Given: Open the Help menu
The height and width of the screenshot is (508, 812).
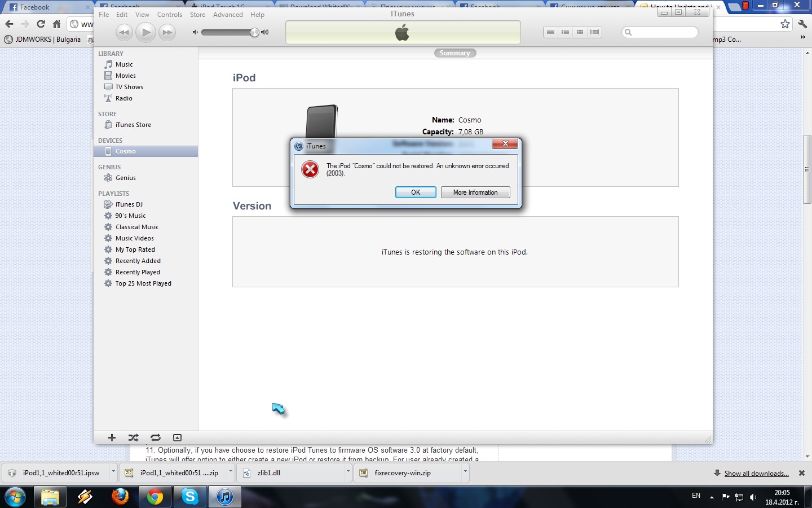Looking at the screenshot, I should point(257,15).
